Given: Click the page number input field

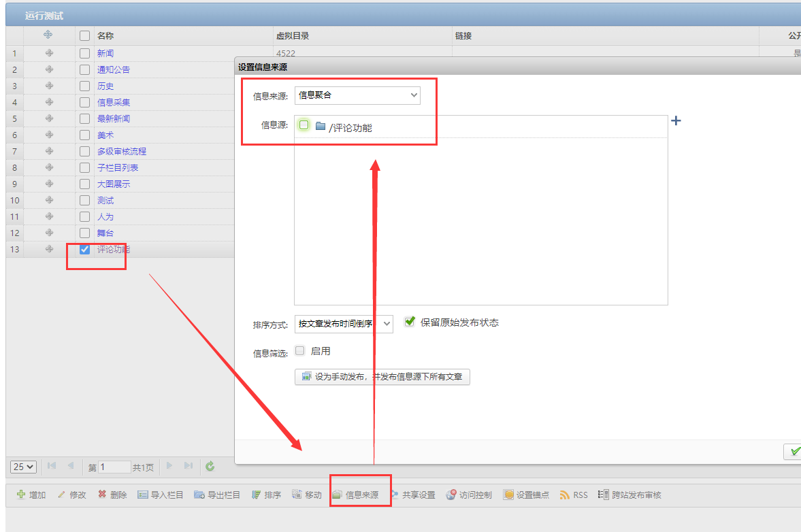Looking at the screenshot, I should 114,467.
